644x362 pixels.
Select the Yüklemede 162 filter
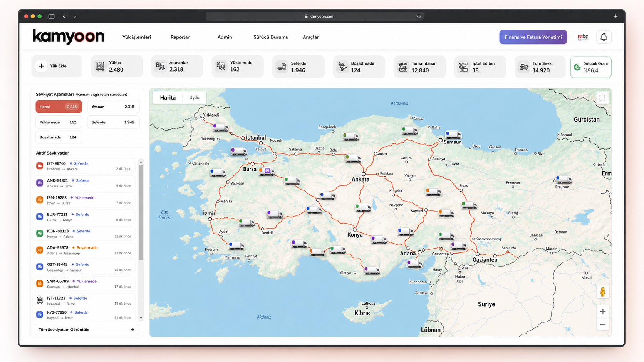pyautogui.click(x=59, y=122)
